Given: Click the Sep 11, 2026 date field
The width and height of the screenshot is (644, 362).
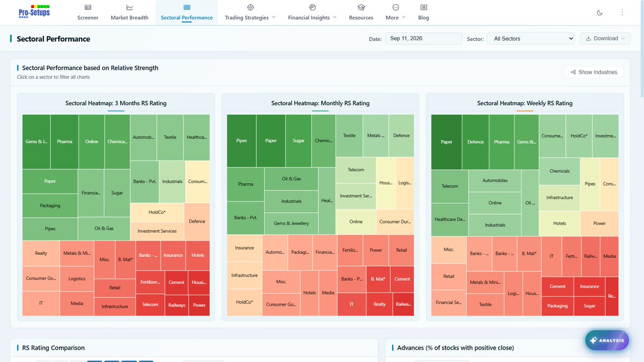Looking at the screenshot, I should click(423, 39).
